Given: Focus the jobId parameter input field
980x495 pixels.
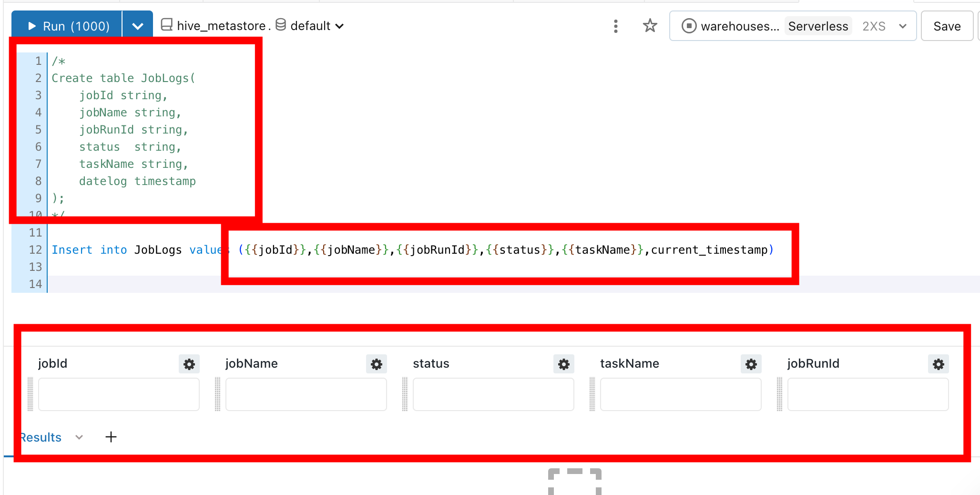Looking at the screenshot, I should [x=119, y=394].
